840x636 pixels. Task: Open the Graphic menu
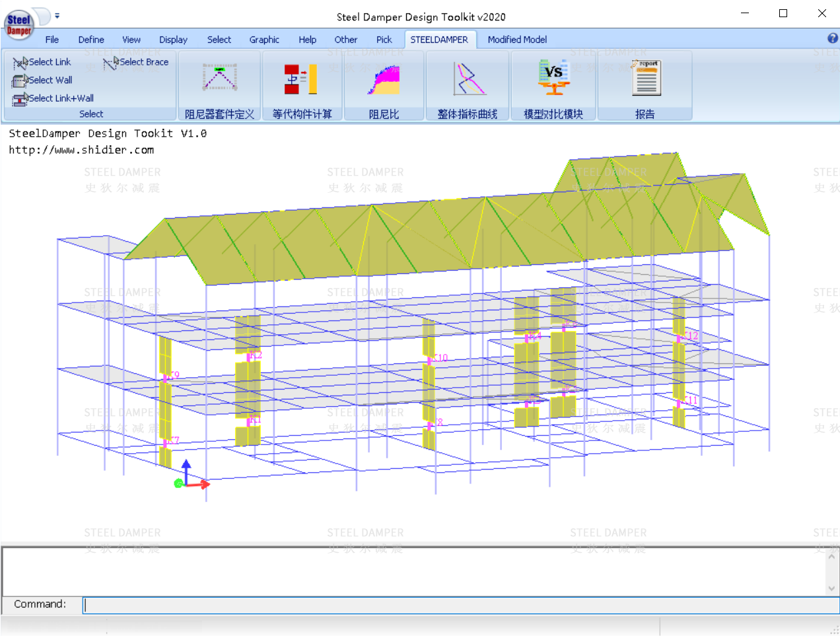point(264,40)
